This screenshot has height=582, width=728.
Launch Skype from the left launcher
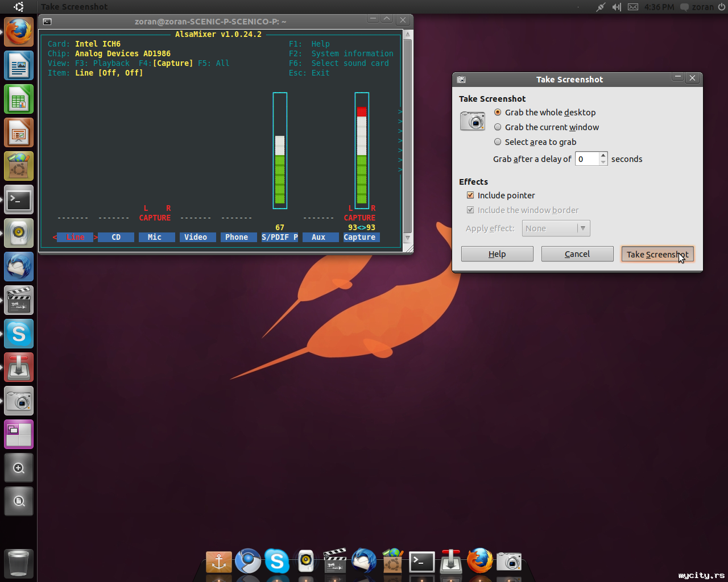click(19, 334)
